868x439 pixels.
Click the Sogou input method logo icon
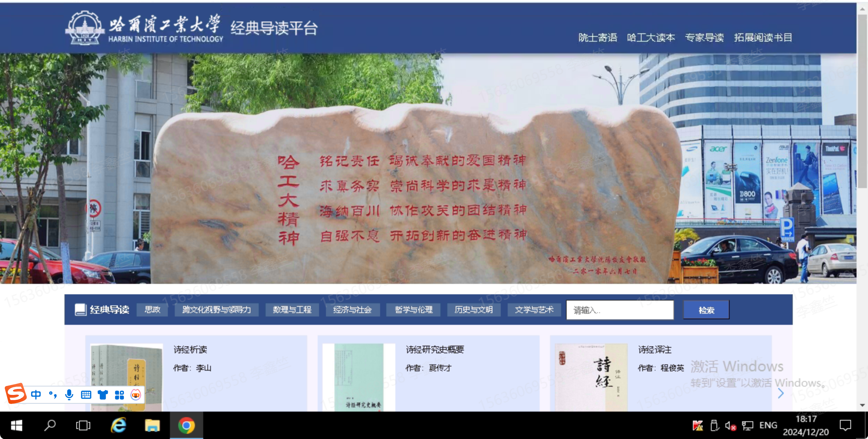point(16,394)
